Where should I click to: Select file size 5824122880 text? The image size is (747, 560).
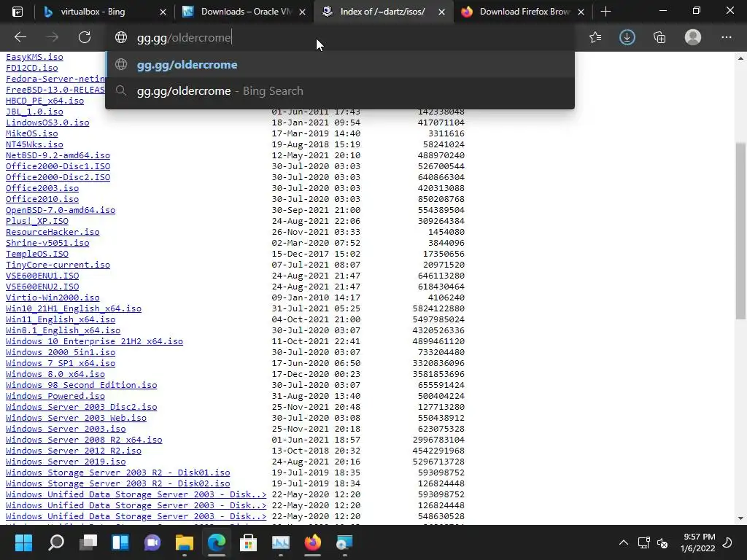click(438, 308)
